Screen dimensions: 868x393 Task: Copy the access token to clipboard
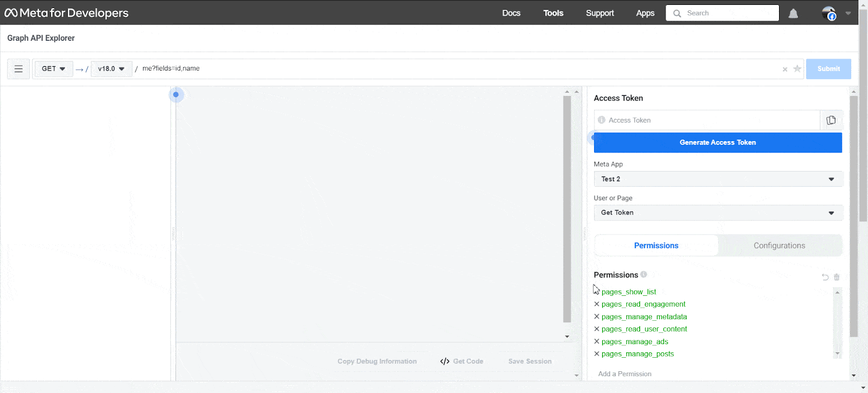[831, 121]
